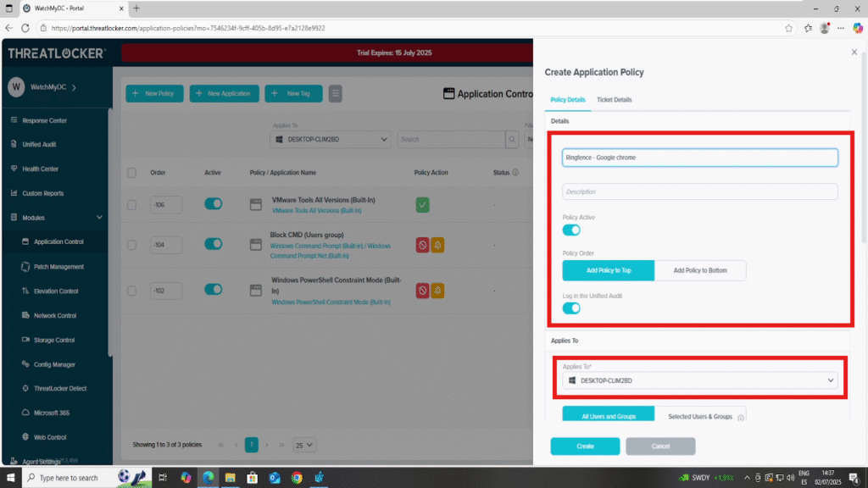Select page 1 in pagination

click(251, 445)
